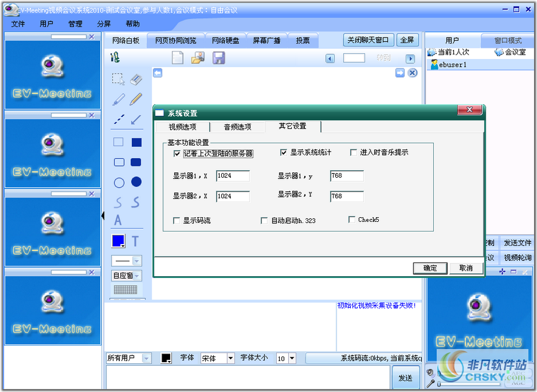Enable 显示码流 checkbox
Viewport: 537px width, 392px height.
177,221
